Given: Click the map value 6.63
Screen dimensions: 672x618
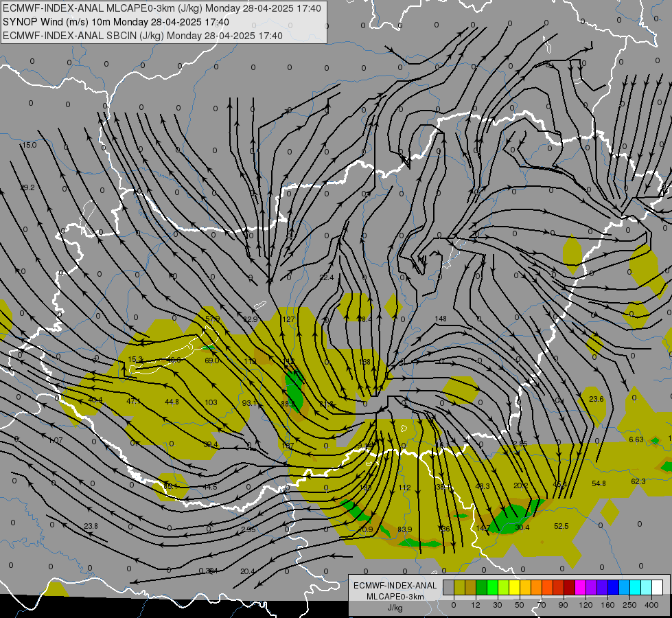Looking at the screenshot, I should point(636,439).
